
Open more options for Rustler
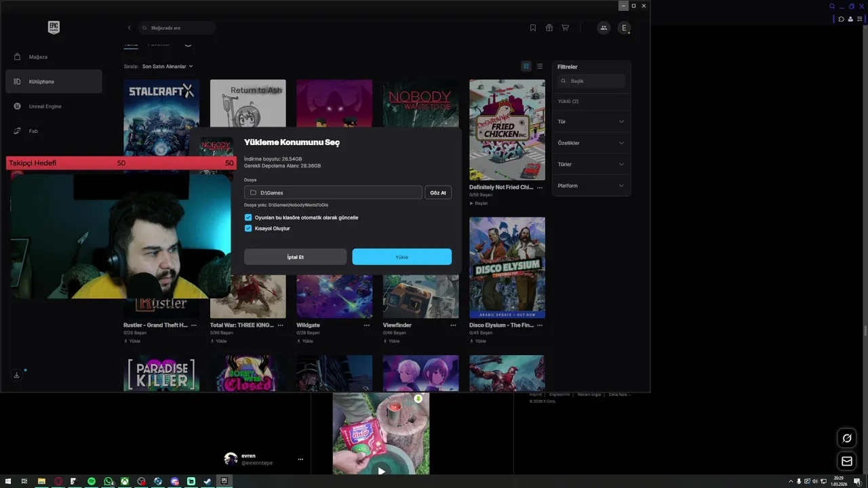194,325
